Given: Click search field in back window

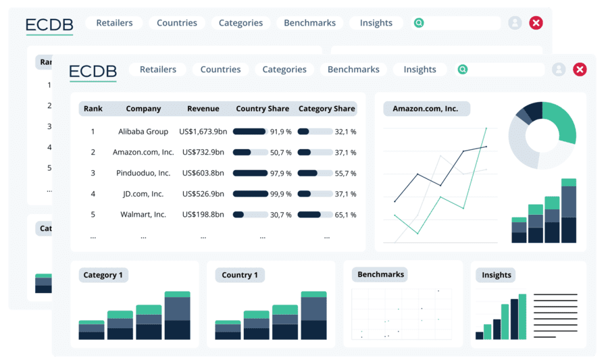Looking at the screenshot, I should click(456, 23).
